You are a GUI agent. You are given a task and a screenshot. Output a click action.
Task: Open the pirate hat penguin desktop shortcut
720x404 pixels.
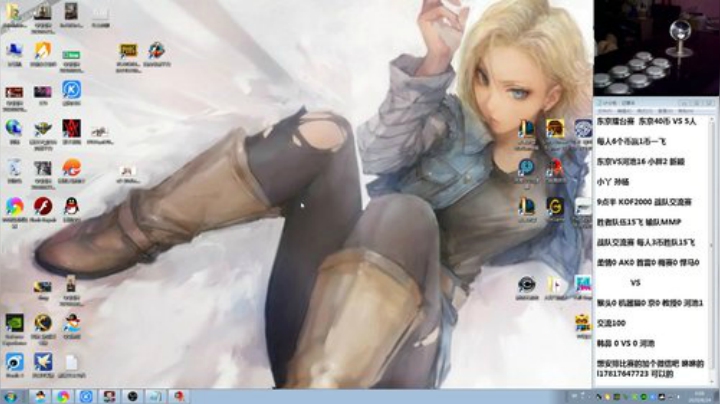coord(72,323)
